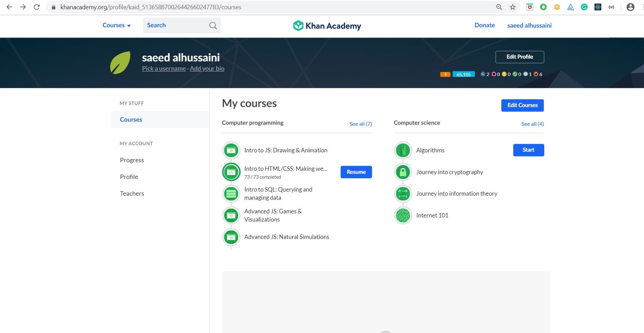Click the blue triangle extension icon
The height and width of the screenshot is (333, 644).
click(570, 7)
